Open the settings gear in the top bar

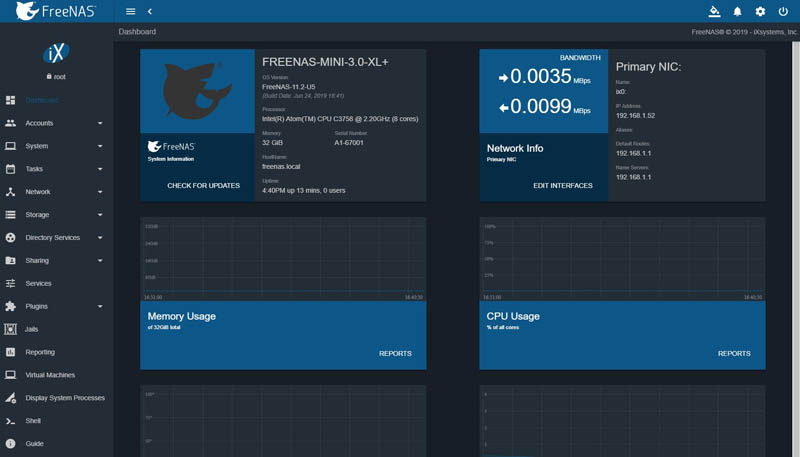(760, 11)
